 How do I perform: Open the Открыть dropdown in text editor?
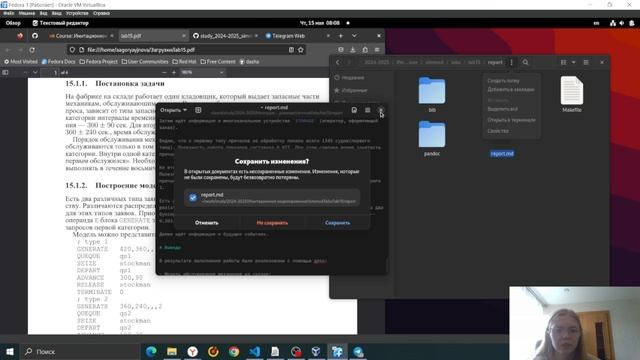pyautogui.click(x=173, y=110)
